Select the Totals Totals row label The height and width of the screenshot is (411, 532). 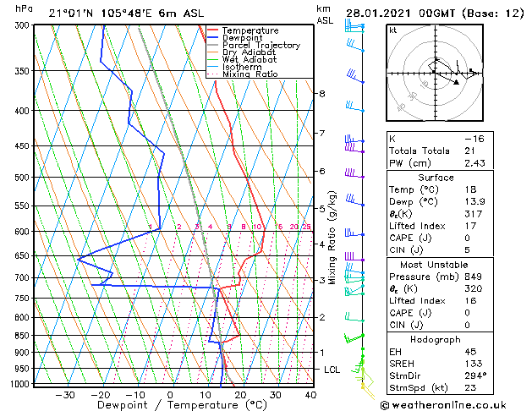click(420, 151)
